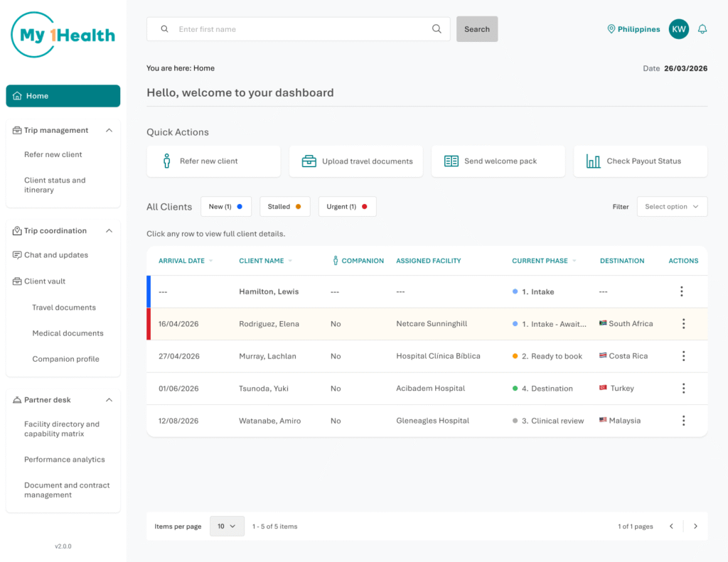This screenshot has width=728, height=562.
Task: Click the Trip management briefcase icon
Action: click(17, 131)
